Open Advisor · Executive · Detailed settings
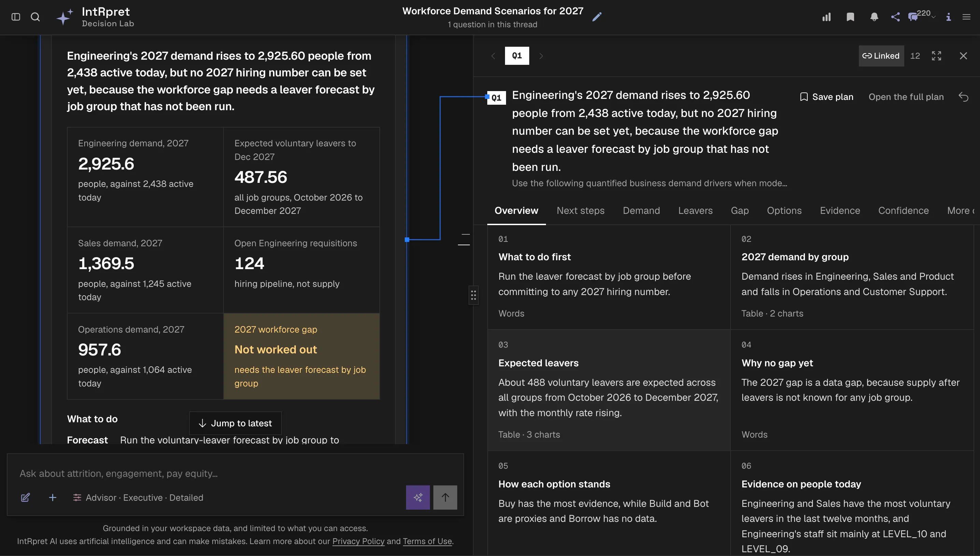 (138, 498)
